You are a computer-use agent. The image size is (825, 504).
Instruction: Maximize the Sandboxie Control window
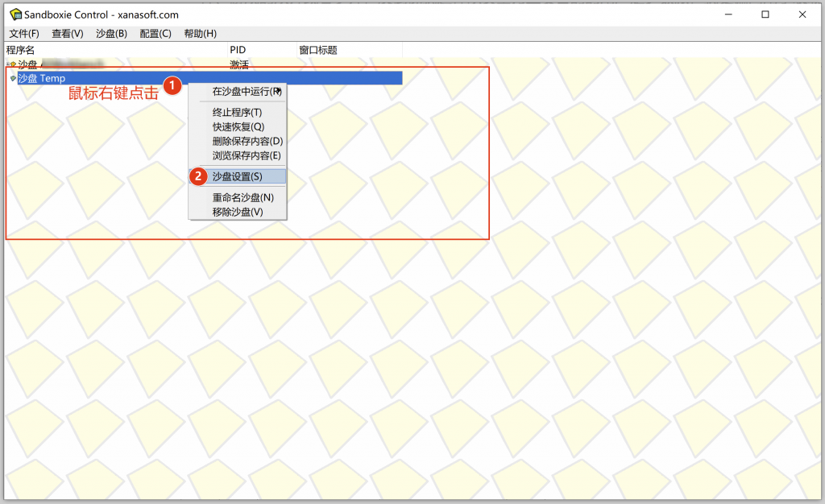(x=765, y=14)
